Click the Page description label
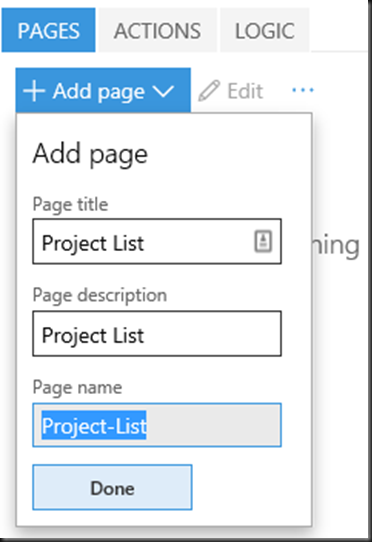This screenshot has width=372, height=542. (x=100, y=296)
